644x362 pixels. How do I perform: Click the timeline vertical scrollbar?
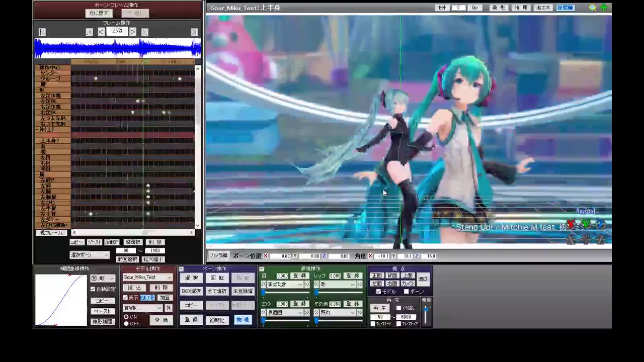tap(197, 147)
